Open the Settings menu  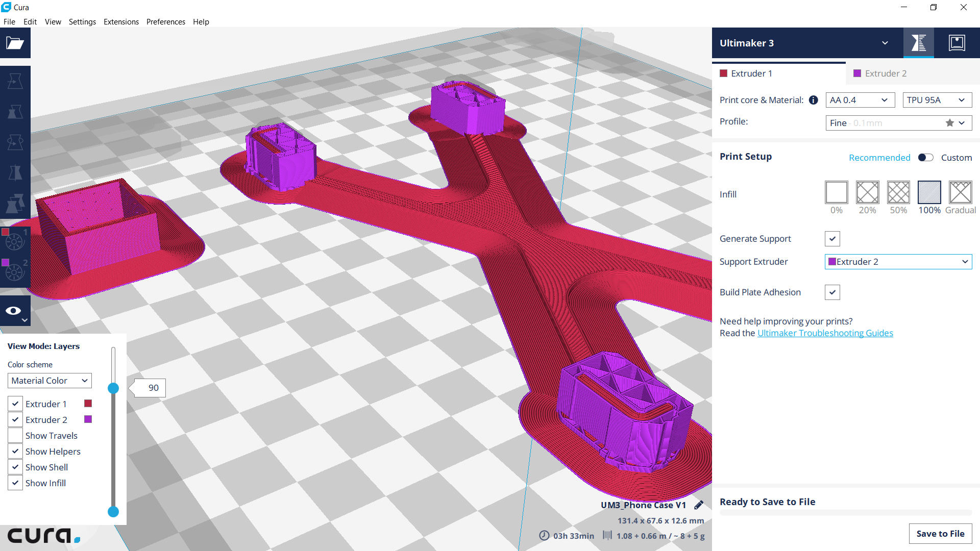(x=82, y=22)
